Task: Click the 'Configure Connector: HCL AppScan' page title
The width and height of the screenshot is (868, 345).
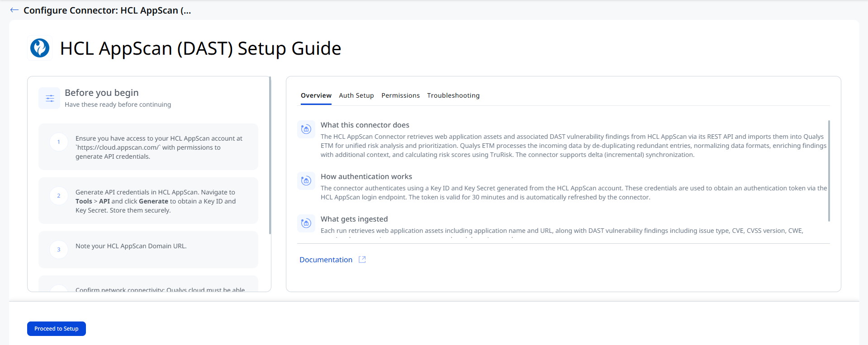Action: coord(107,10)
